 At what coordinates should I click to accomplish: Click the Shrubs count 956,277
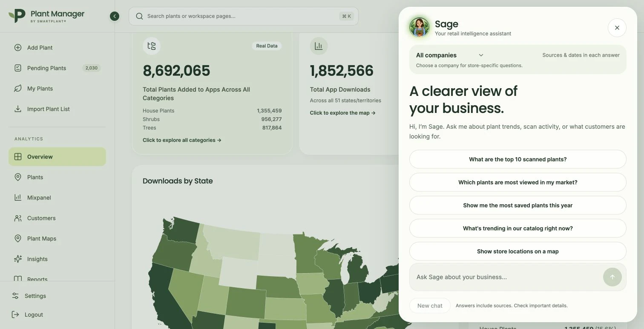click(x=271, y=119)
